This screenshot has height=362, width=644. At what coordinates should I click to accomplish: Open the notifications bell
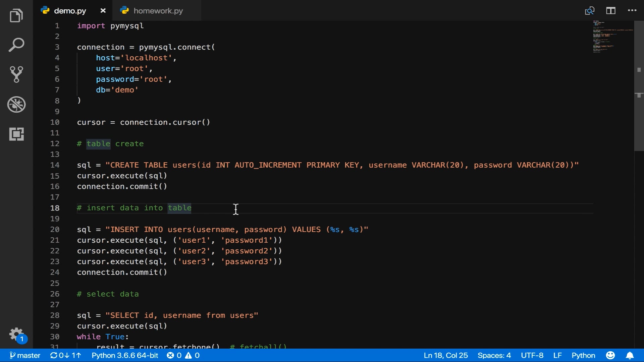click(630, 355)
